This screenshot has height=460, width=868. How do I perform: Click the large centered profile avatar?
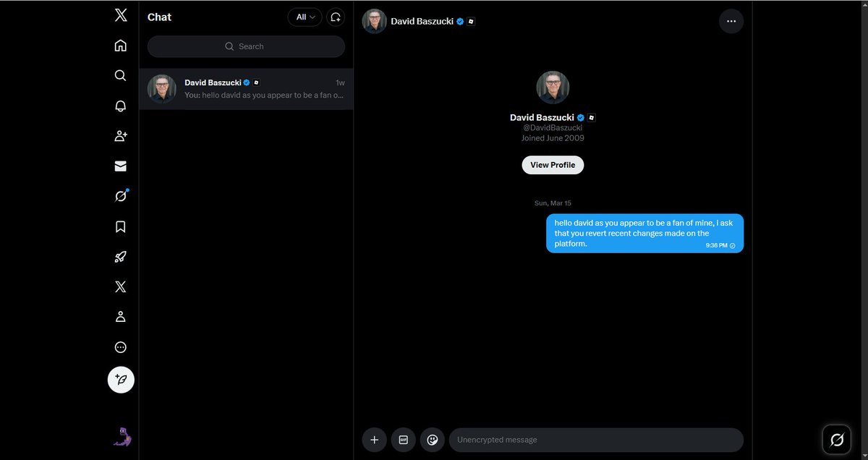553,87
